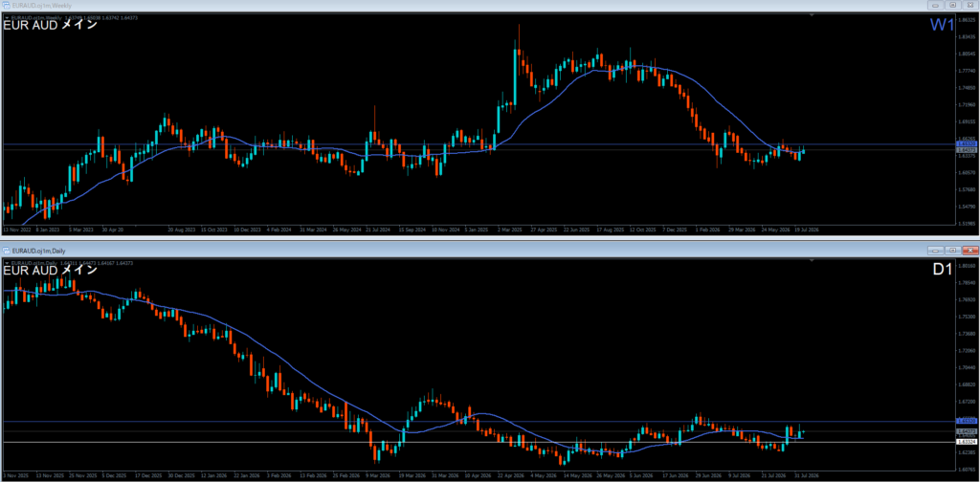Click the '12 Jan 2026' date on the Daily axis
The width and height of the screenshot is (980, 482).
[x=212, y=475]
